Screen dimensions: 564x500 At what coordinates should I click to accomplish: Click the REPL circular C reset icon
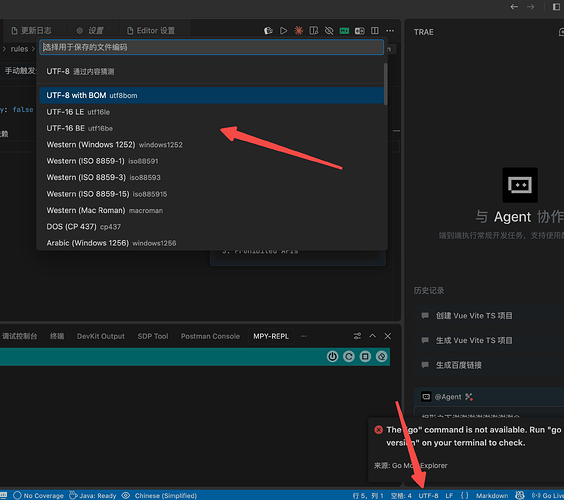point(349,356)
